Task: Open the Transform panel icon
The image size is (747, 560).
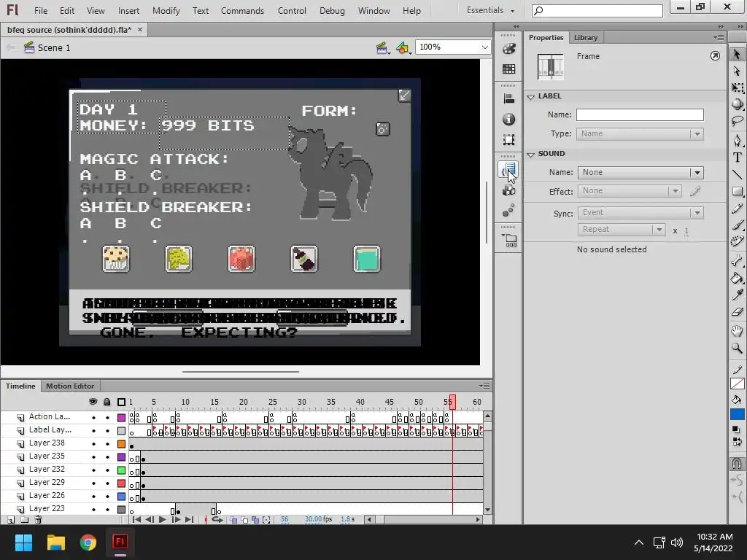Action: tap(508, 139)
